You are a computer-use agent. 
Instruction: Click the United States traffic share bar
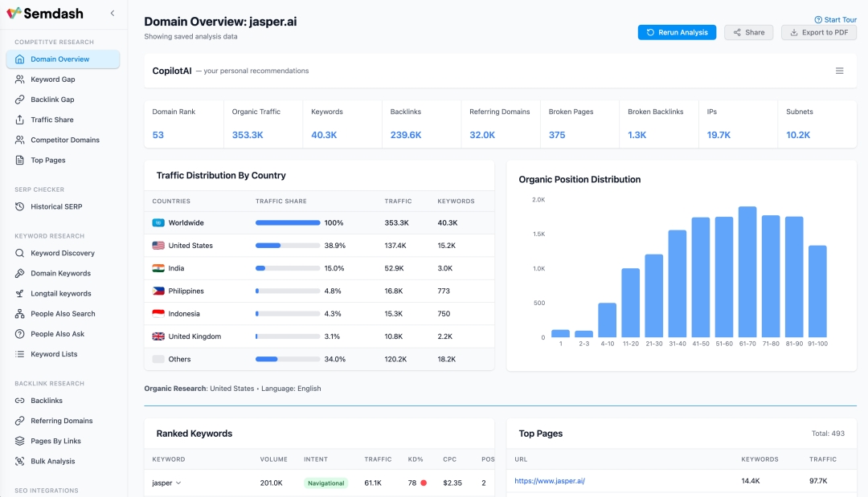coord(287,246)
